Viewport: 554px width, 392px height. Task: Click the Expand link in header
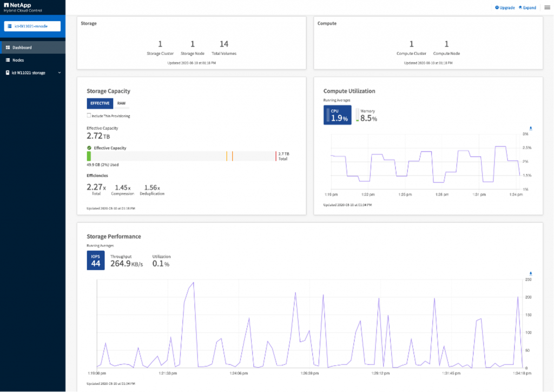tap(527, 8)
